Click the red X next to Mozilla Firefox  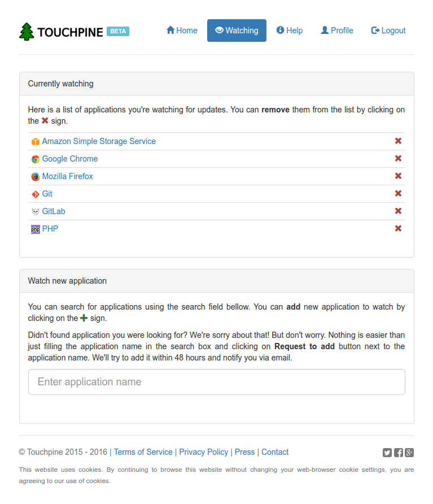point(398,176)
